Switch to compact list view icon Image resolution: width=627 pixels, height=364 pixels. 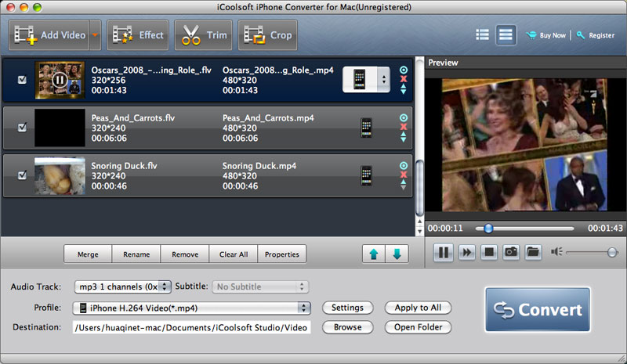tap(483, 35)
